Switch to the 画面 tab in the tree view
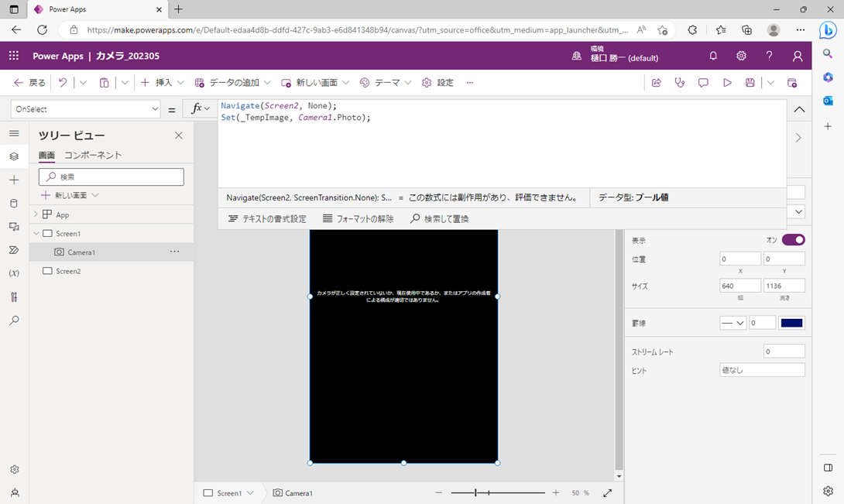Viewport: 844px width, 504px height. [46, 155]
